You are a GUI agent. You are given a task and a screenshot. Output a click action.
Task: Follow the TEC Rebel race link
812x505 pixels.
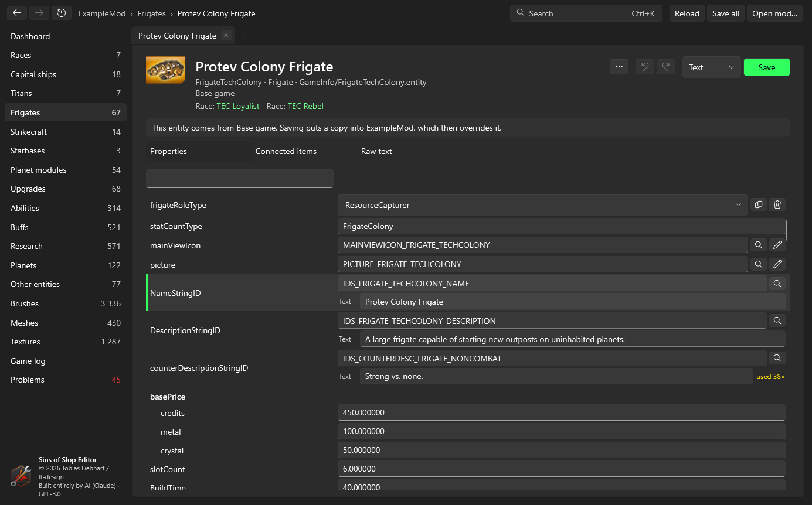point(305,106)
